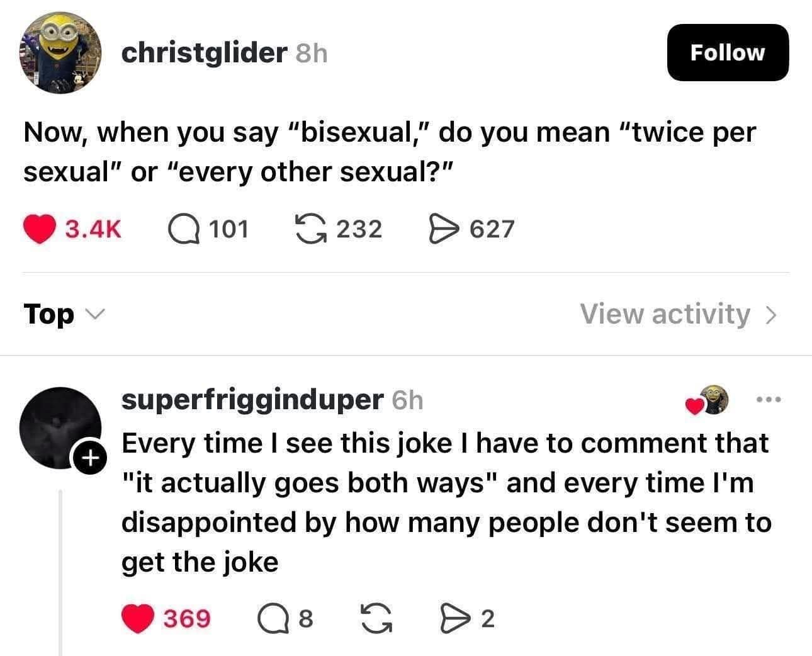Screen dimensions: 812x656
Task: Like christglider's post with the heart icon
Action: pyautogui.click(x=39, y=229)
